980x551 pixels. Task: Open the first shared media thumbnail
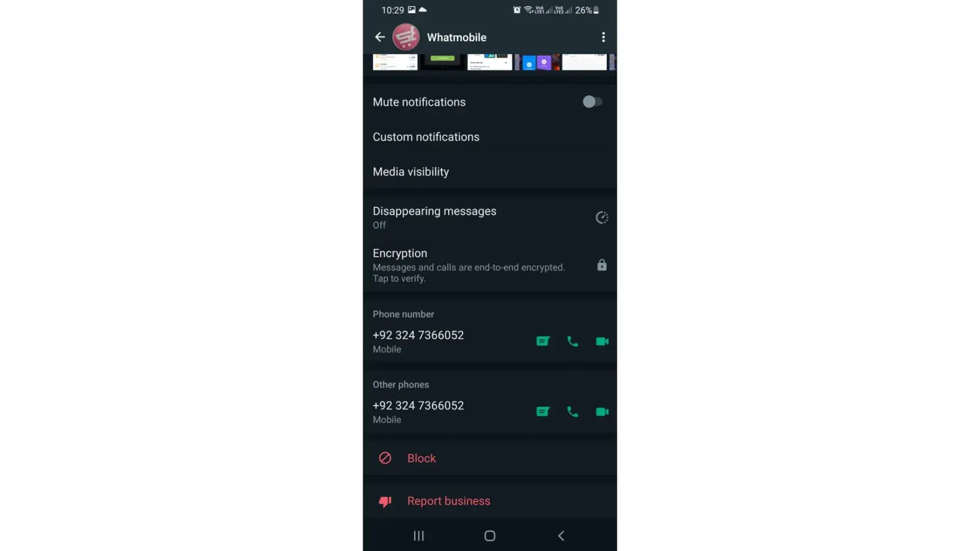[395, 62]
